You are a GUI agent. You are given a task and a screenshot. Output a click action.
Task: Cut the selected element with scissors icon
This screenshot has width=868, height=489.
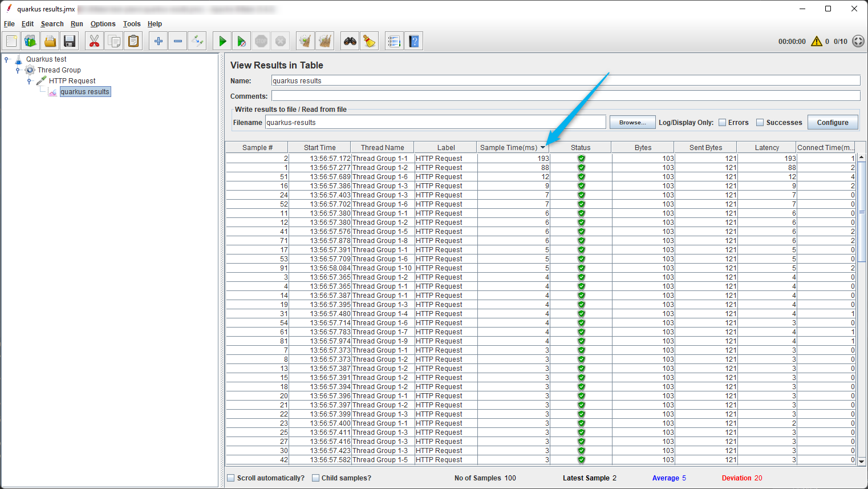click(95, 41)
